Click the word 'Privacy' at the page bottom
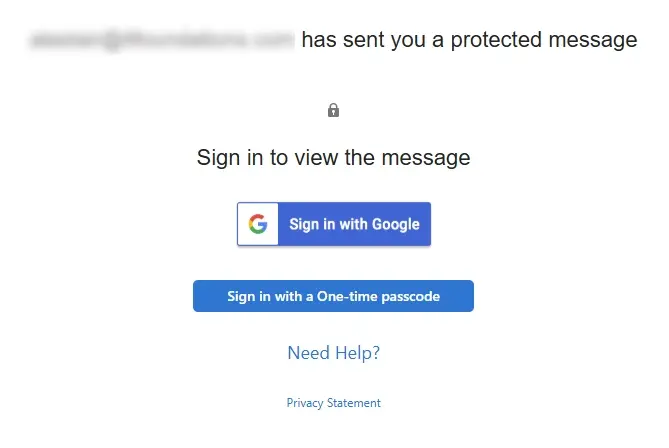Screen dimensions: 669x448 click(x=306, y=403)
